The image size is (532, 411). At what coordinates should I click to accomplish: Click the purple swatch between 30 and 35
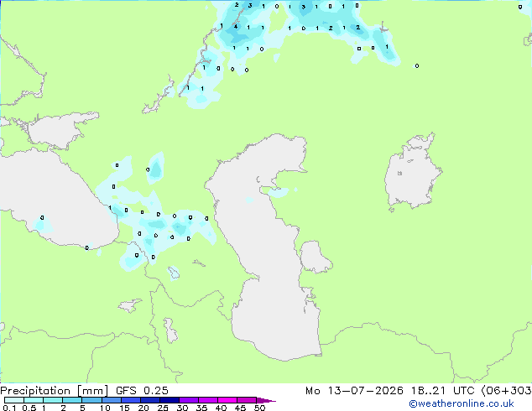pos(189,400)
